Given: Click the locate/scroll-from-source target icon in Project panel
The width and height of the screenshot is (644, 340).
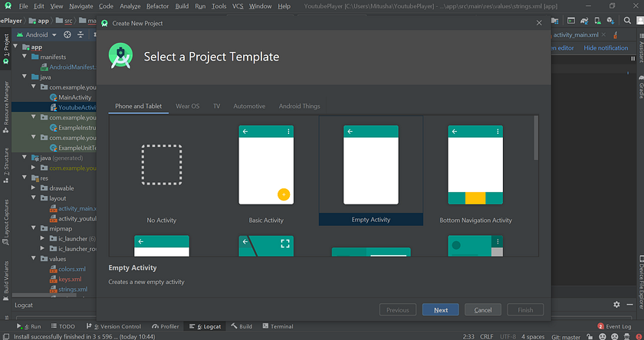Looking at the screenshot, I should pyautogui.click(x=67, y=35).
